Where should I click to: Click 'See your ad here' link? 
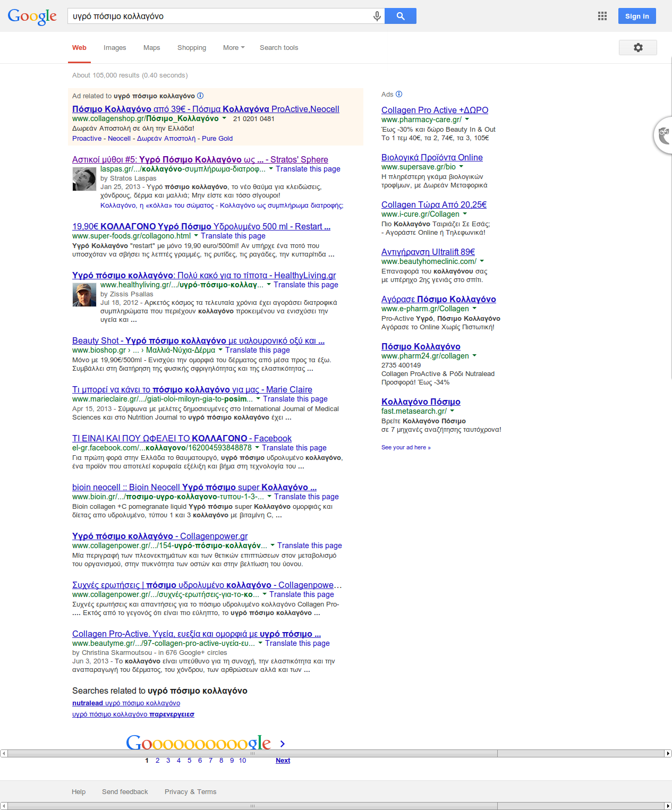[x=406, y=447]
